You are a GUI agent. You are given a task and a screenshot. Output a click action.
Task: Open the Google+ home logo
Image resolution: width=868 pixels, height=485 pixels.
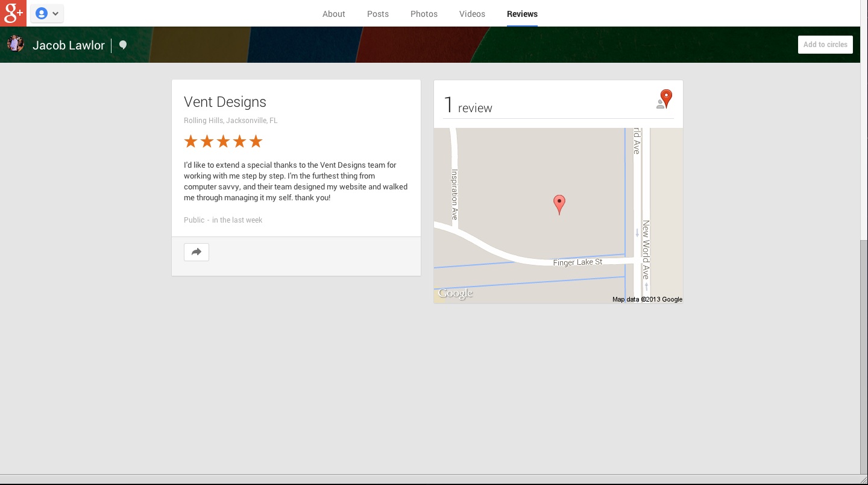click(13, 13)
